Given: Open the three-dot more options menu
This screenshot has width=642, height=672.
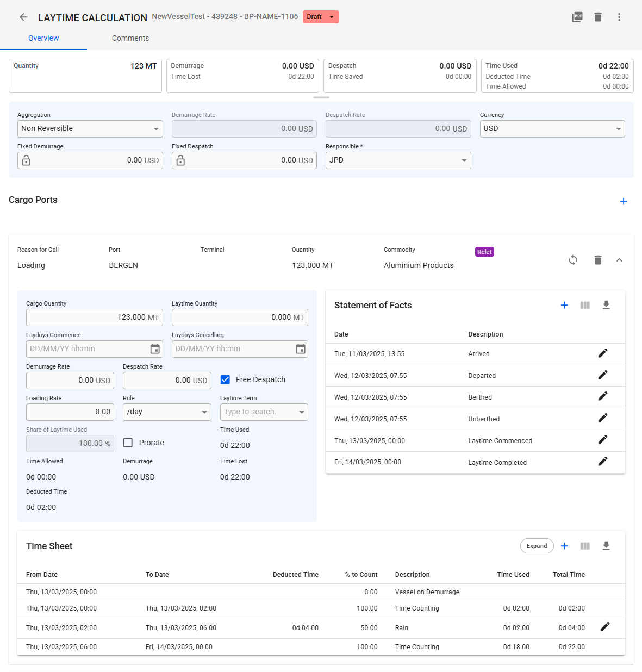Looking at the screenshot, I should [x=619, y=17].
